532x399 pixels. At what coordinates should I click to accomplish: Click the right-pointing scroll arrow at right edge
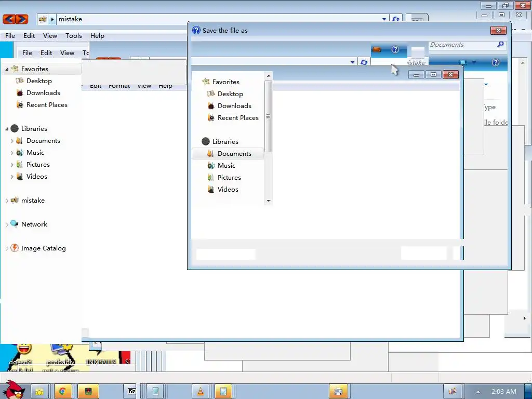pyautogui.click(x=525, y=318)
